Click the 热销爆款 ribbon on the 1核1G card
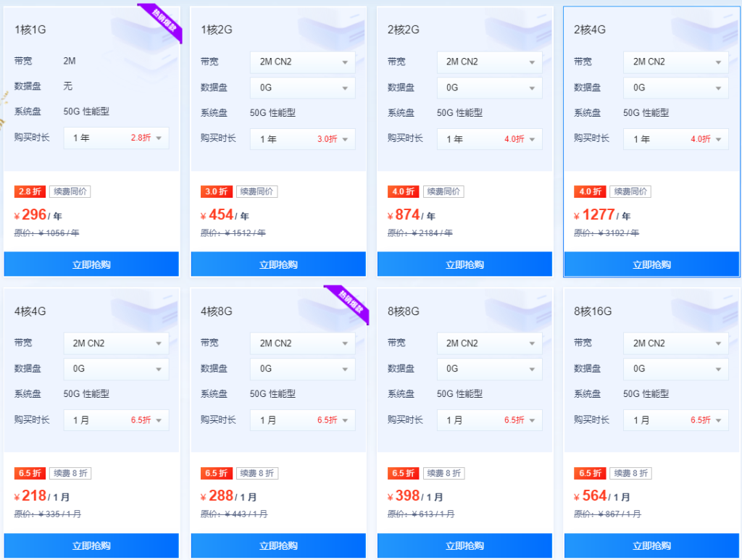 coord(161,23)
